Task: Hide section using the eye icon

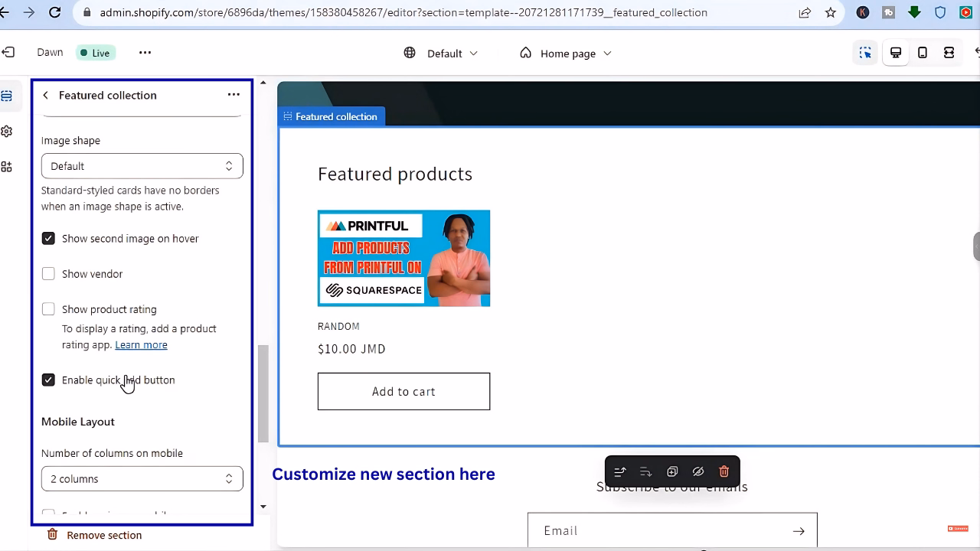Action: 698,471
